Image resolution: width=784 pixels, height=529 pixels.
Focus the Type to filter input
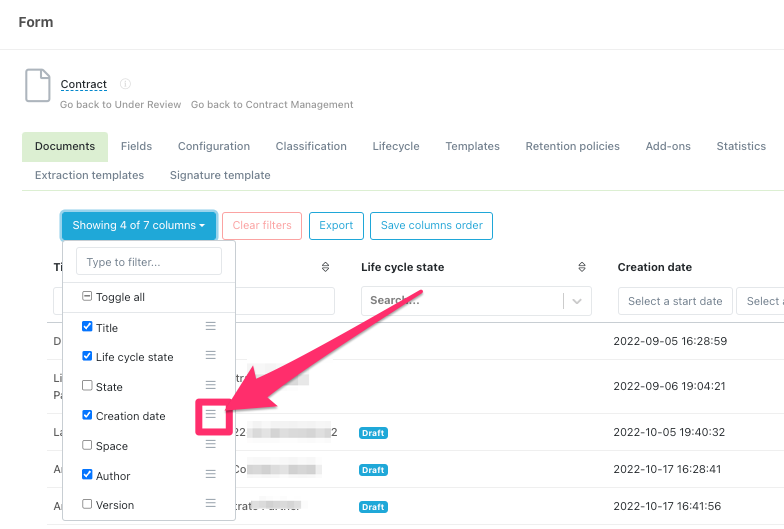tap(148, 262)
